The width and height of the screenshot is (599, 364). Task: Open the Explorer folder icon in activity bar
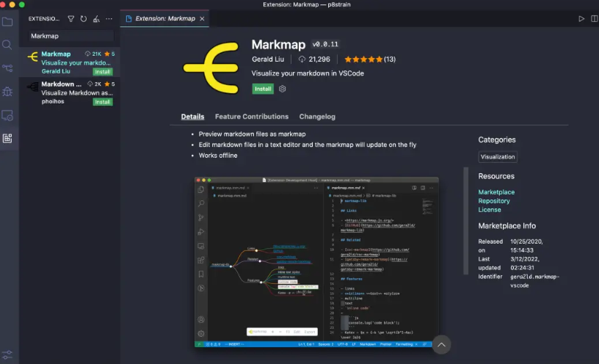point(7,22)
